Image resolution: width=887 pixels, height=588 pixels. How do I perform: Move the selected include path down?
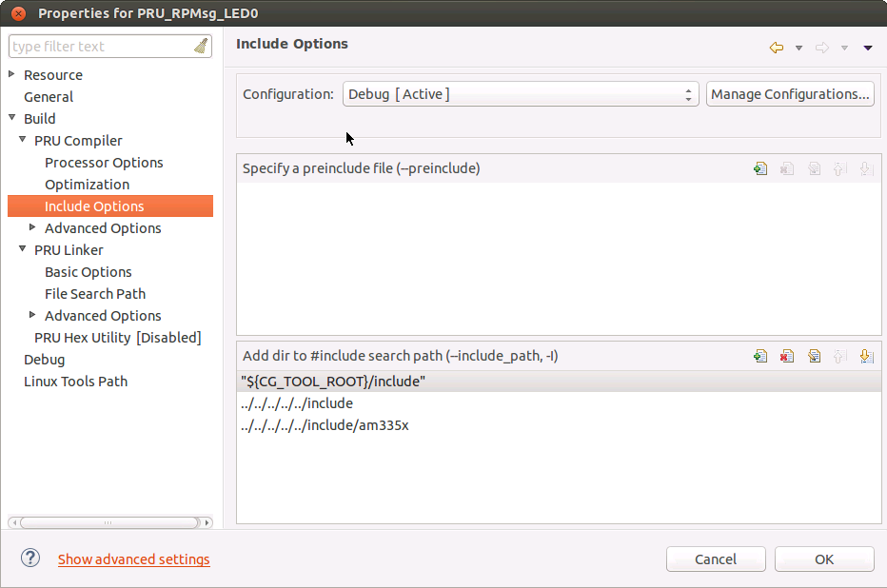pyautogui.click(x=866, y=355)
